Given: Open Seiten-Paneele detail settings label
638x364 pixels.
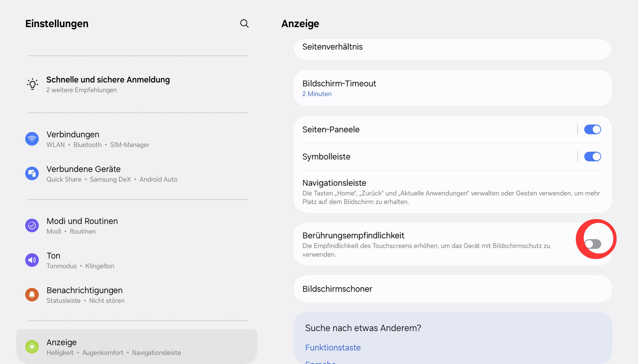Looking at the screenshot, I should tap(331, 130).
